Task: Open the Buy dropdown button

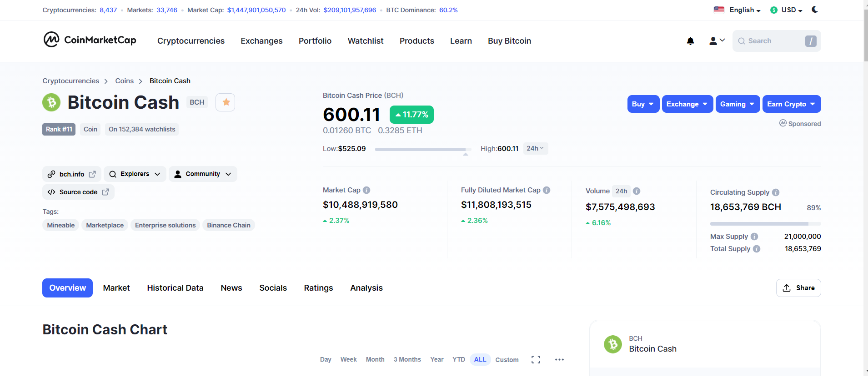Action: pyautogui.click(x=643, y=104)
